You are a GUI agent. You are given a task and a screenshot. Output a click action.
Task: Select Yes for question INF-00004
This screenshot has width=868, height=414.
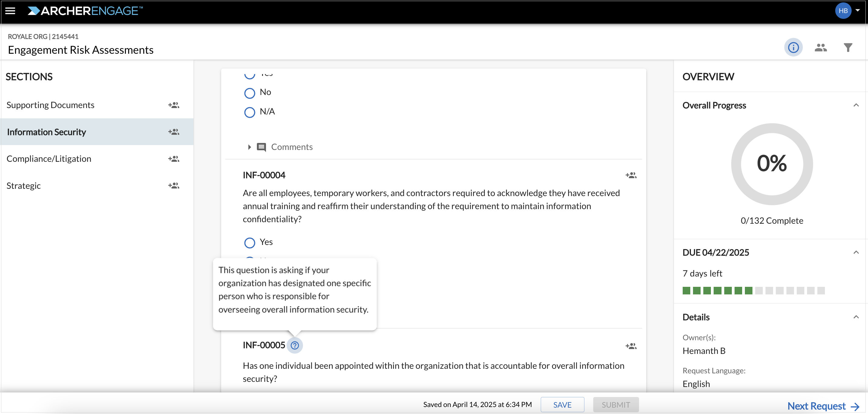(x=249, y=243)
